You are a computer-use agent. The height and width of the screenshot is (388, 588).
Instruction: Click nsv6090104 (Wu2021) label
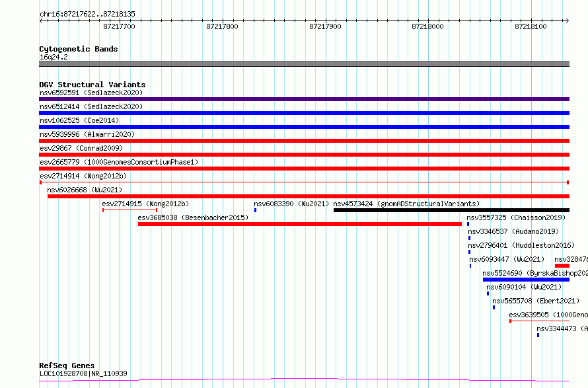[525, 287]
